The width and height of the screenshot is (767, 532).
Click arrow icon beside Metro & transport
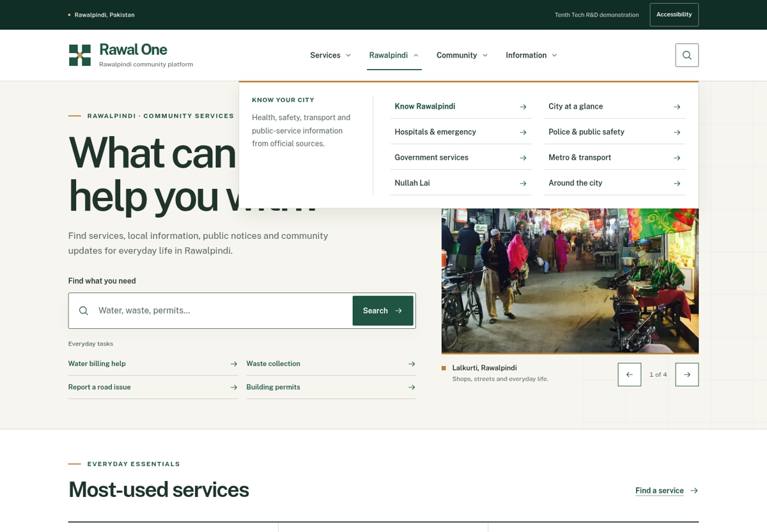pyautogui.click(x=677, y=158)
